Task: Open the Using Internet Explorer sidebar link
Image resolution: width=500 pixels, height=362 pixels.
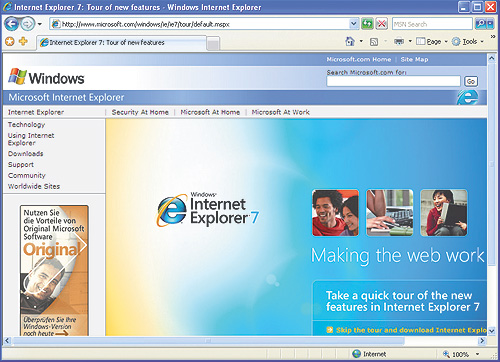Action: [x=31, y=139]
